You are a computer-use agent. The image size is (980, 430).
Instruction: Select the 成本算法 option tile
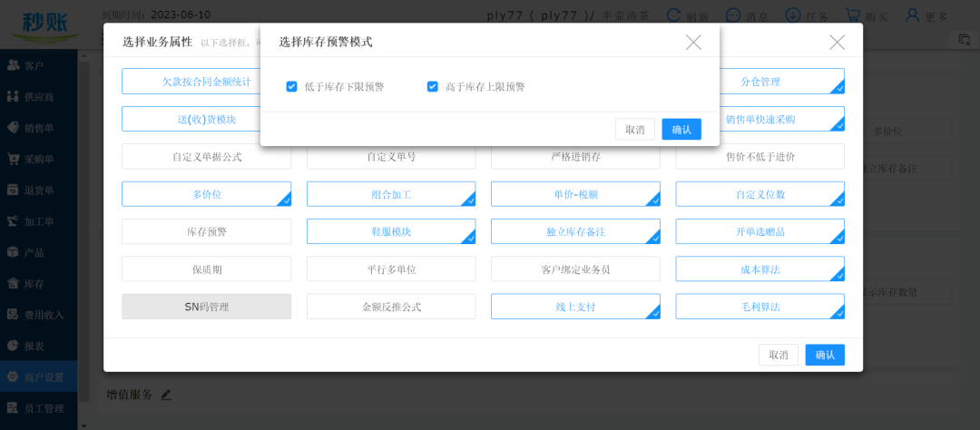[759, 269]
